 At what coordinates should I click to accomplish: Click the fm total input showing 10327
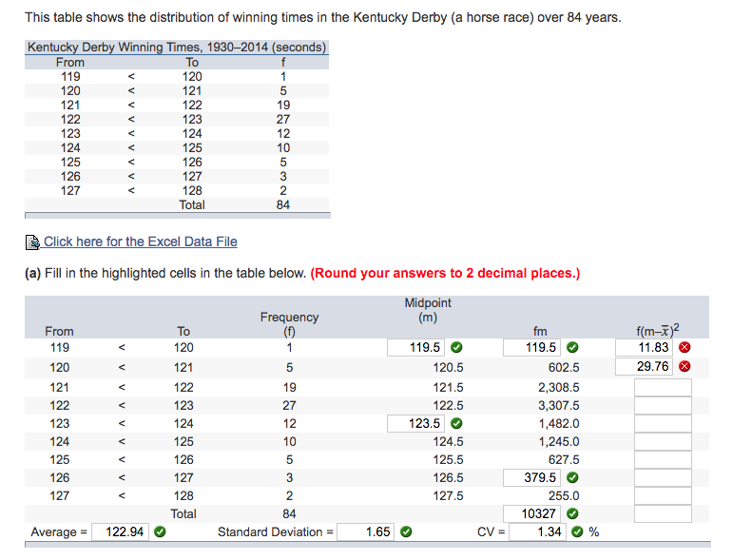tap(531, 514)
